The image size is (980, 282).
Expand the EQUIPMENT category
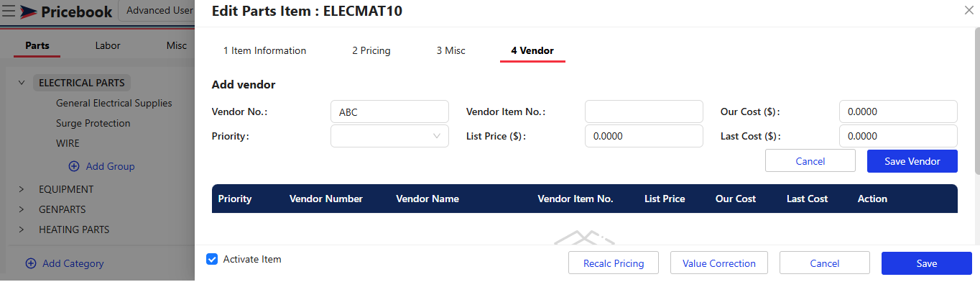[x=22, y=189]
